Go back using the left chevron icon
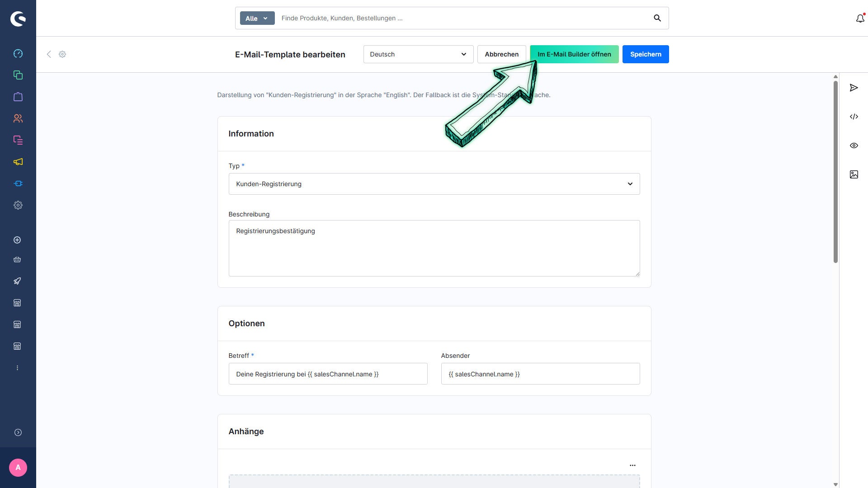 coord(49,54)
